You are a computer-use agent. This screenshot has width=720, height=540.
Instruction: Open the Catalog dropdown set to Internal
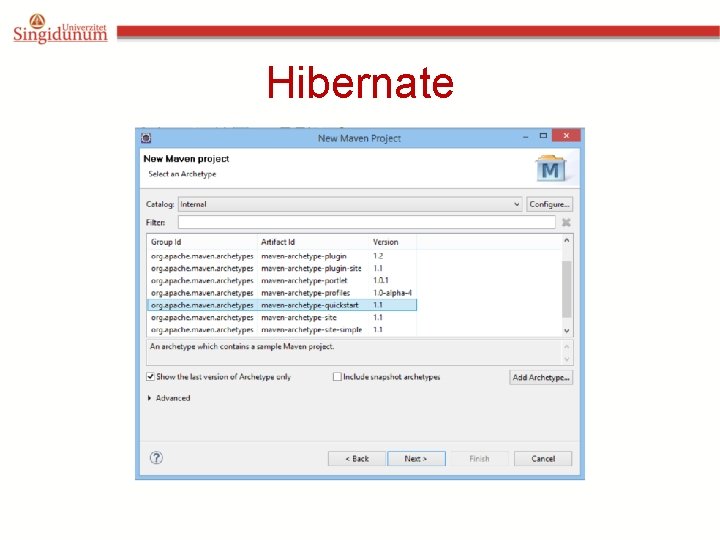[x=350, y=204]
